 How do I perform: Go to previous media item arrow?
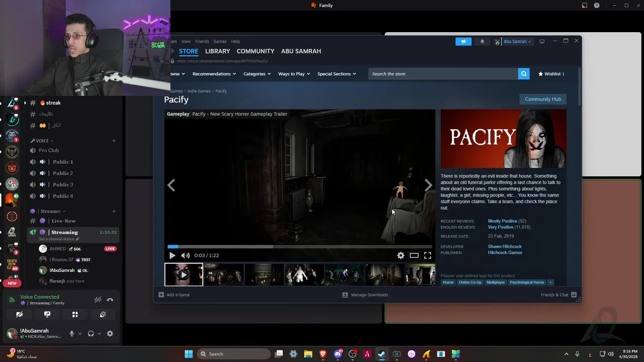coord(171,185)
